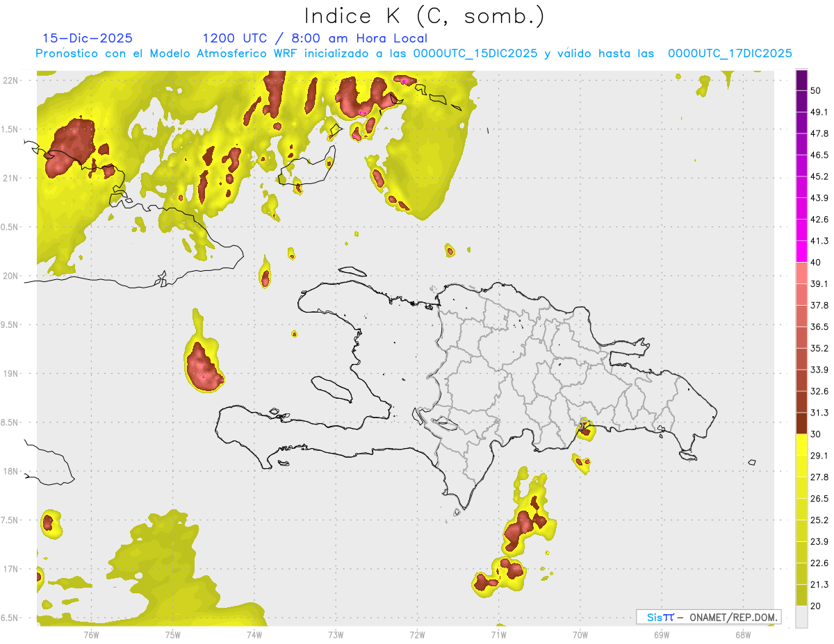Click the '40' color scale value

pos(816,262)
